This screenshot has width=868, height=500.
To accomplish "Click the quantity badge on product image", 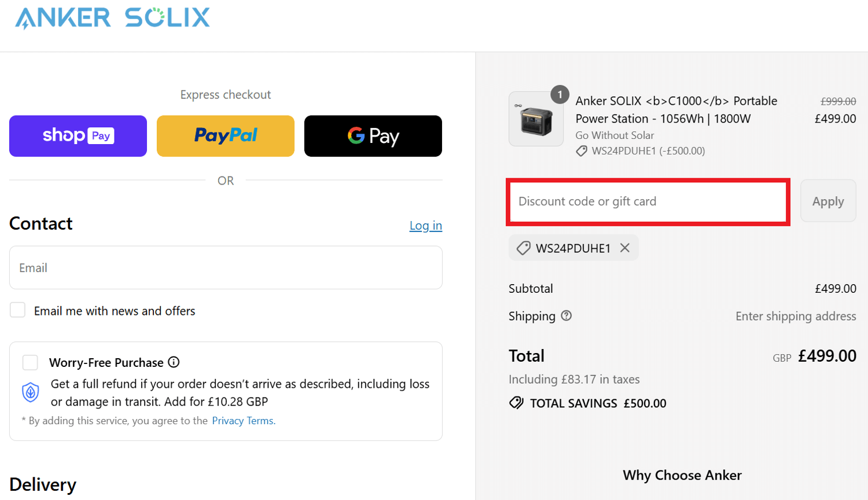I will (560, 94).
